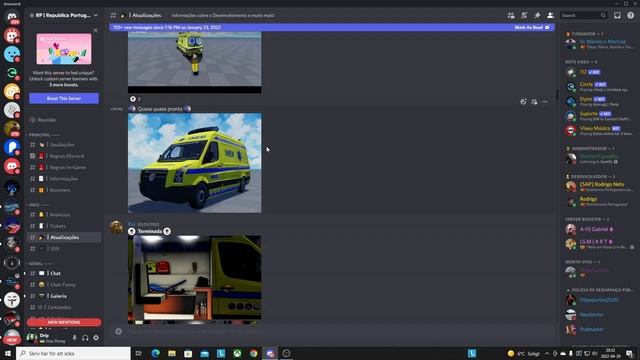Open top rear-view ambulance image
The image size is (640, 360).
tap(195, 62)
